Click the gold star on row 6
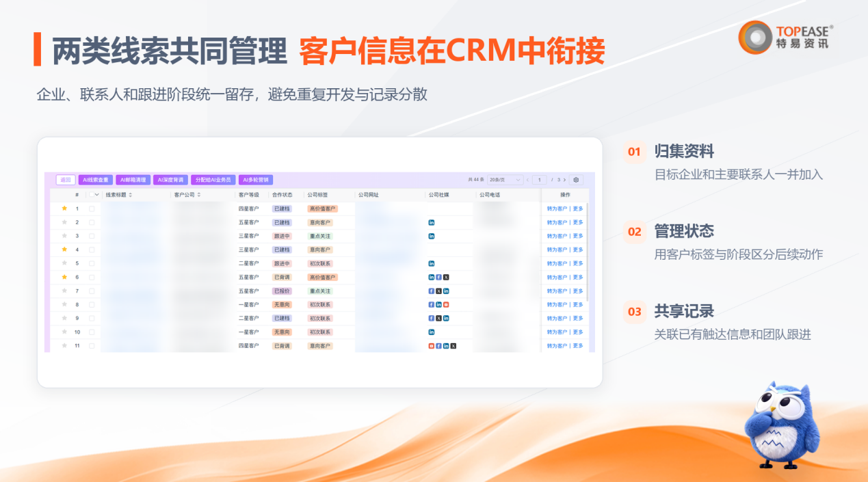The height and width of the screenshot is (482, 868). click(65, 277)
